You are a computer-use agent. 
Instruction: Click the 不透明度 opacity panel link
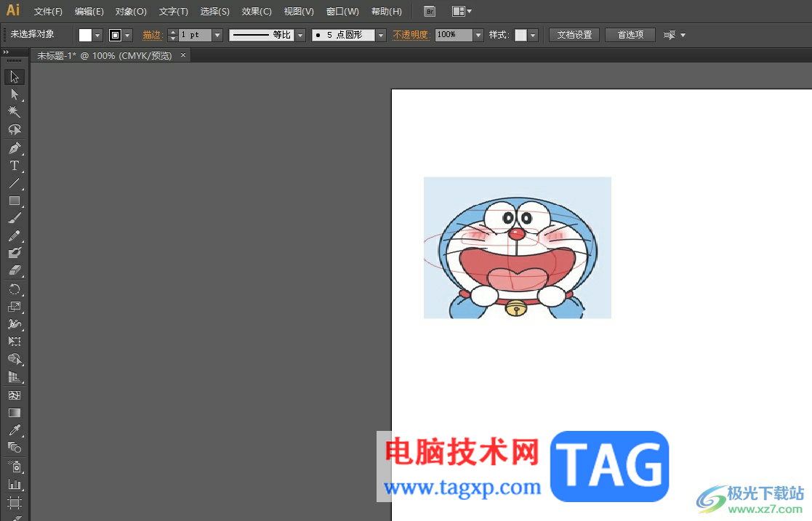[x=411, y=35]
